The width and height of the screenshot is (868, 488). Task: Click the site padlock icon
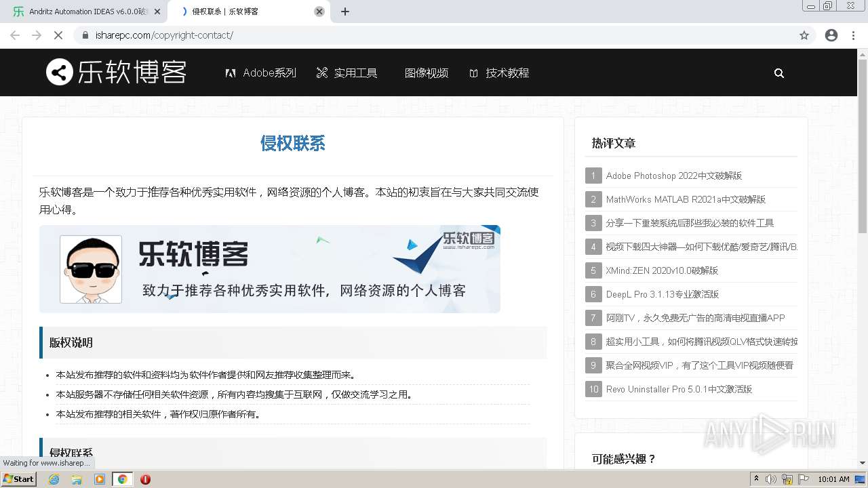85,35
